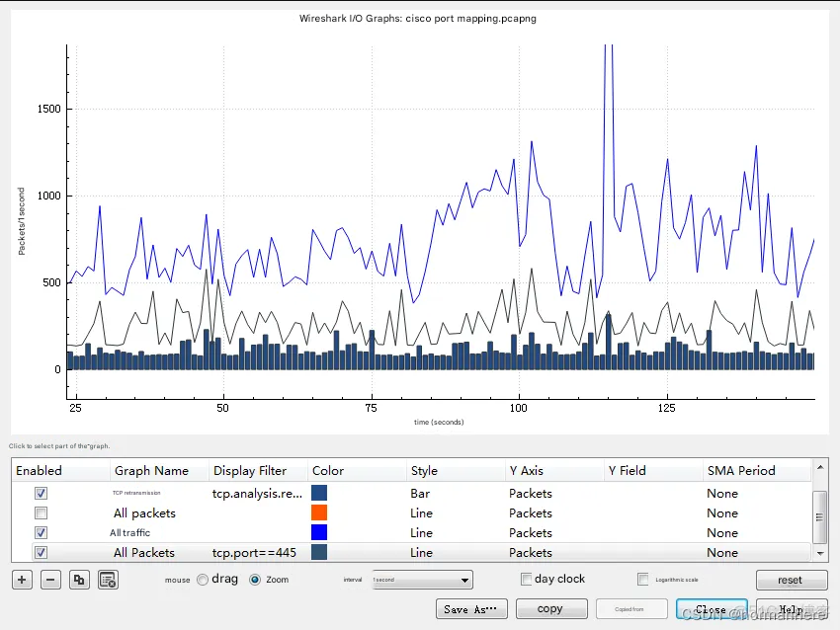This screenshot has height=630, width=840.
Task: Uncheck the tcp.port==445 graph's enabled checkbox
Action: coord(41,552)
